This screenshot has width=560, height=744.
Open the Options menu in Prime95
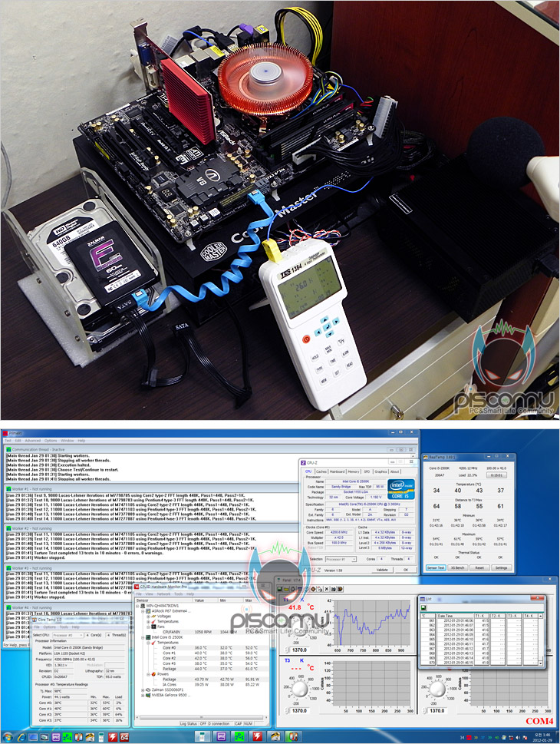tap(51, 440)
